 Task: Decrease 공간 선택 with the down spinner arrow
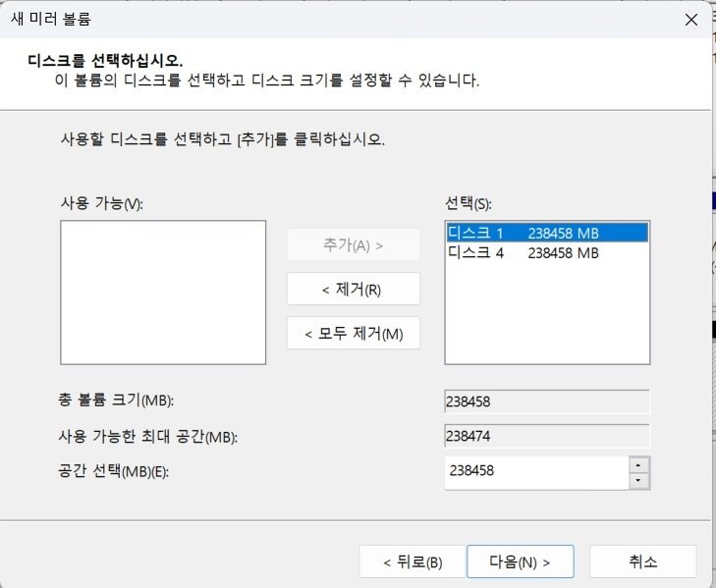point(638,481)
